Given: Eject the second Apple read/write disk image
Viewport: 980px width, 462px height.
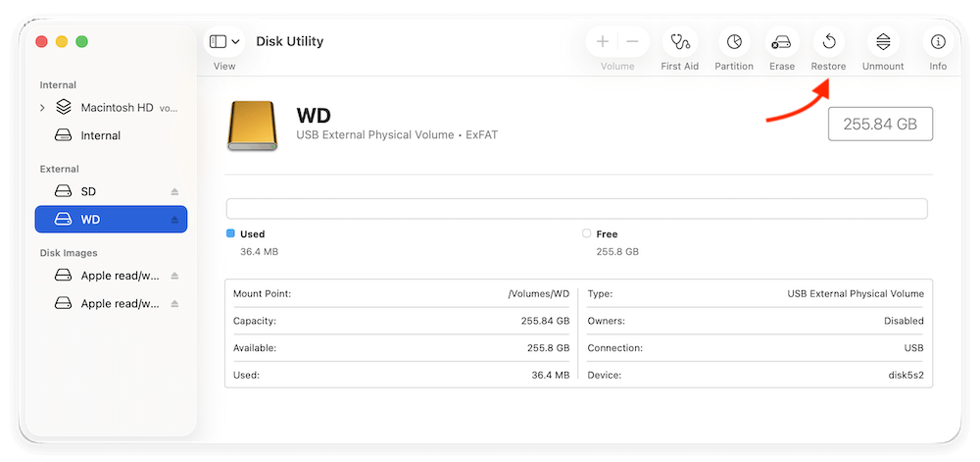Looking at the screenshot, I should [175, 304].
